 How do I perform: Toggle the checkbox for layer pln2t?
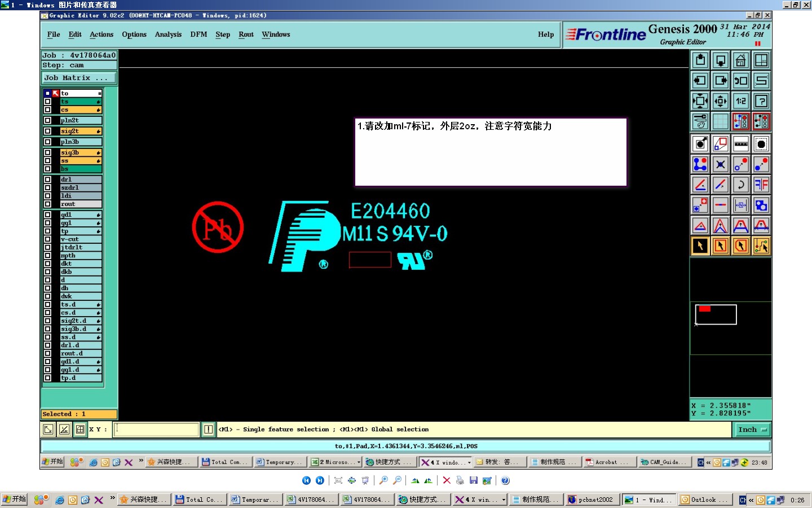[48, 120]
